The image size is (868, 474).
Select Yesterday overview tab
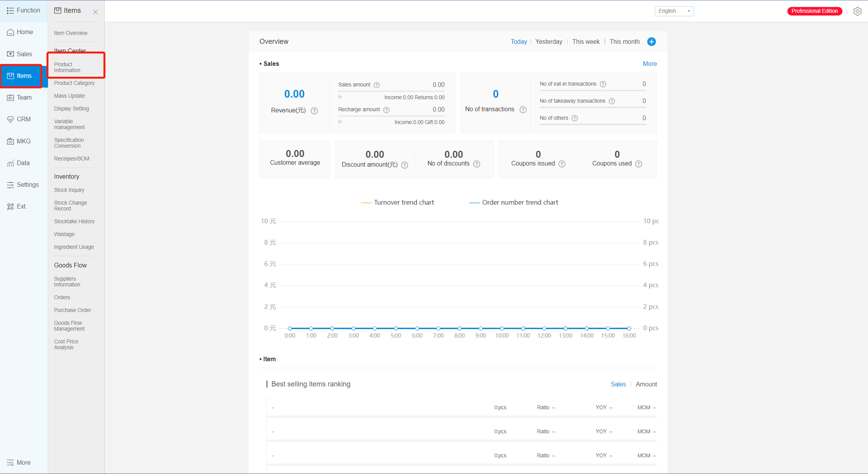point(548,42)
